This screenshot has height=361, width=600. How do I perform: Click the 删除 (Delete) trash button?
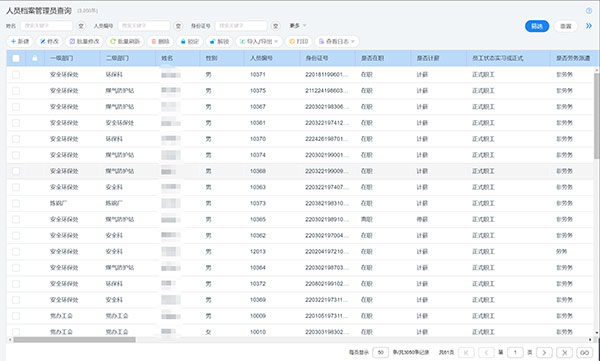pyautogui.click(x=160, y=41)
